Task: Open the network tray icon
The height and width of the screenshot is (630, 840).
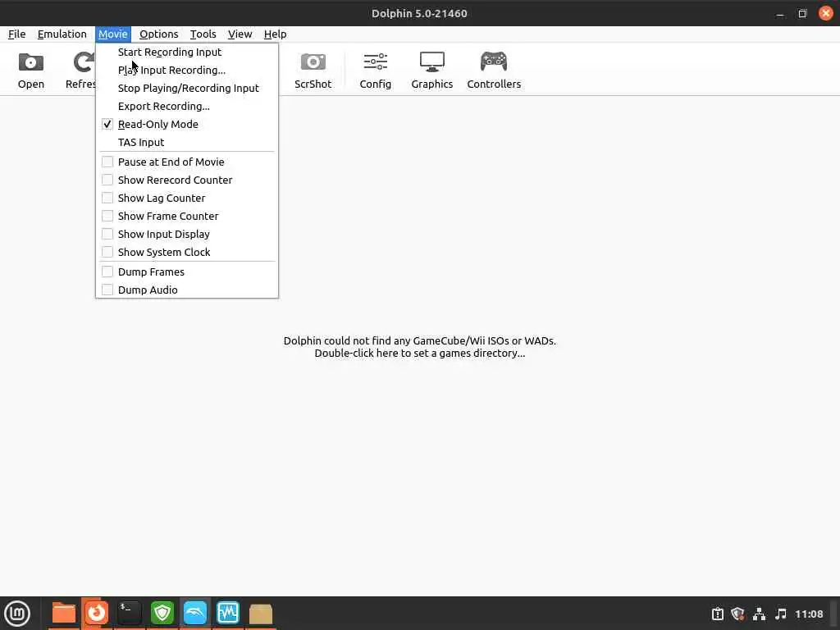Action: click(x=759, y=614)
